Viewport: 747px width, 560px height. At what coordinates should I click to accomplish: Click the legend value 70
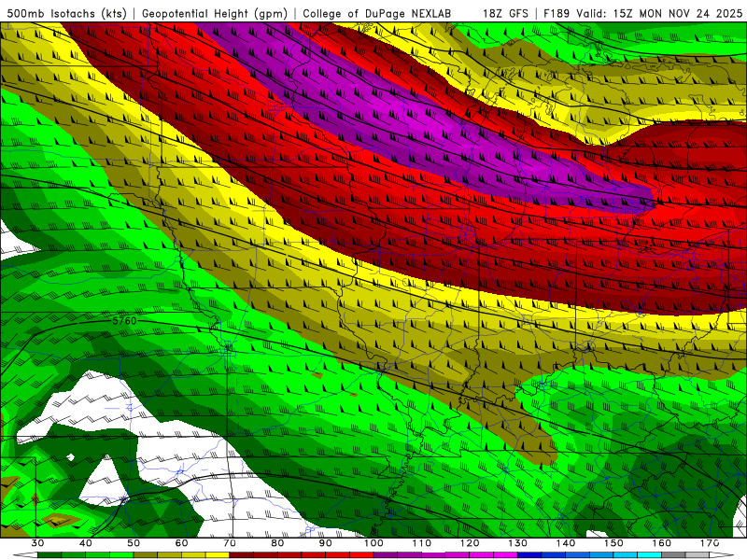coord(230,543)
